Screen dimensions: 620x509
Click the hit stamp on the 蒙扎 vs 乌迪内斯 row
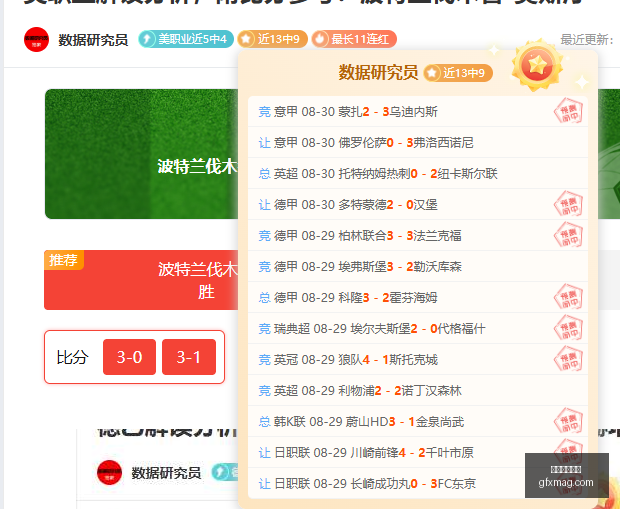(568, 111)
